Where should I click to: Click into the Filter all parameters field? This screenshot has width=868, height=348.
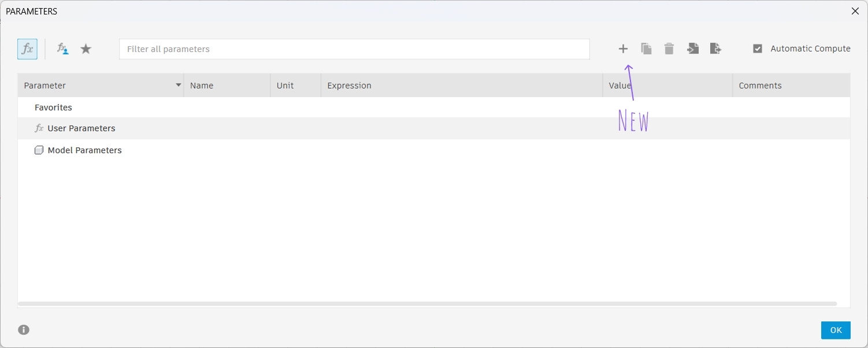pos(354,49)
